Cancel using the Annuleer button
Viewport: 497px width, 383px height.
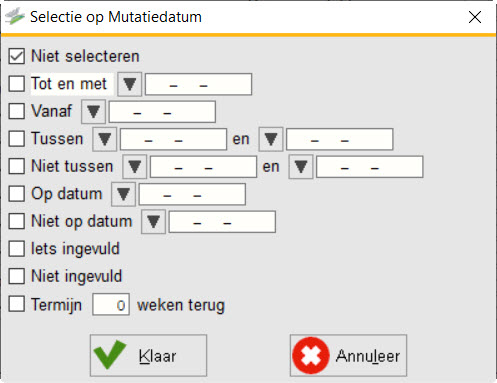348,355
